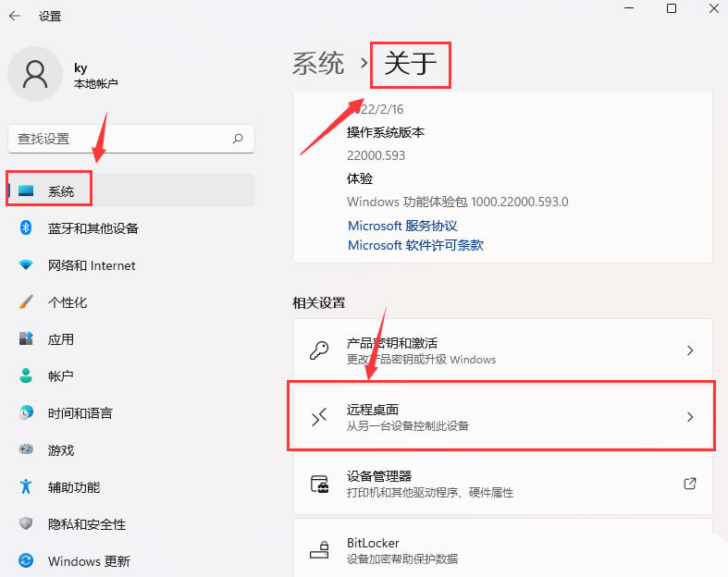Open 帐户 settings page
Viewport: 728px width, 577px height.
(x=131, y=376)
